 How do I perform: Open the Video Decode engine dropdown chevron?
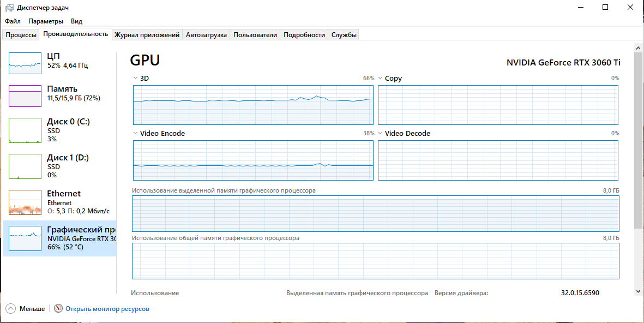380,133
